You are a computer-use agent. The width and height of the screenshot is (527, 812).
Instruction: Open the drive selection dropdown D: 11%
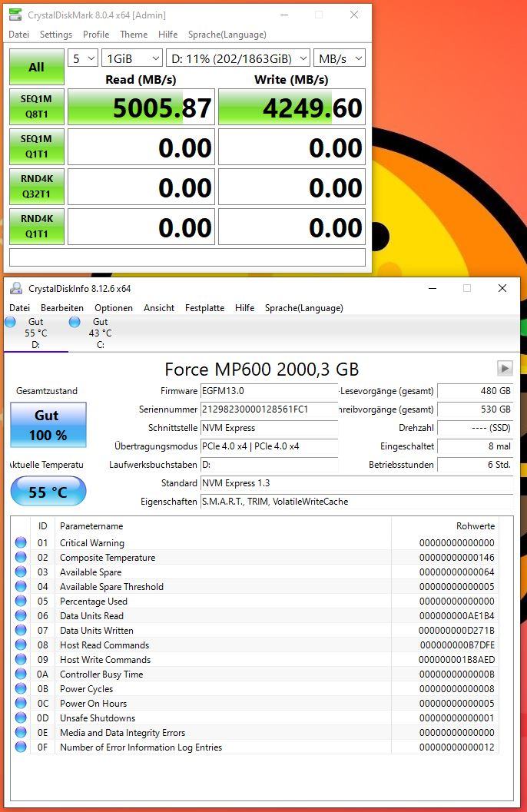(238, 58)
